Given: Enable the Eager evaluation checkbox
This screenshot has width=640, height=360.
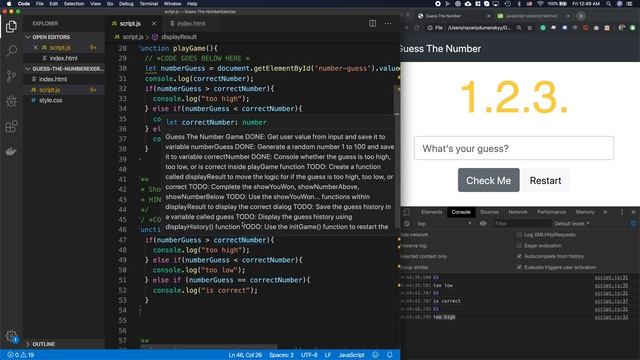Looking at the screenshot, I should click(519, 246).
